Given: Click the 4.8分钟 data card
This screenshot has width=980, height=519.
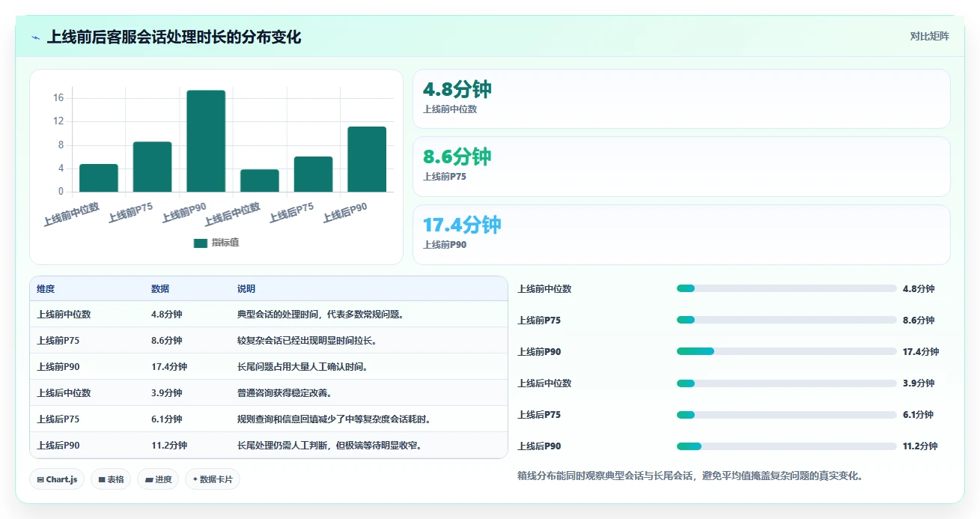Looking at the screenshot, I should (x=681, y=99).
